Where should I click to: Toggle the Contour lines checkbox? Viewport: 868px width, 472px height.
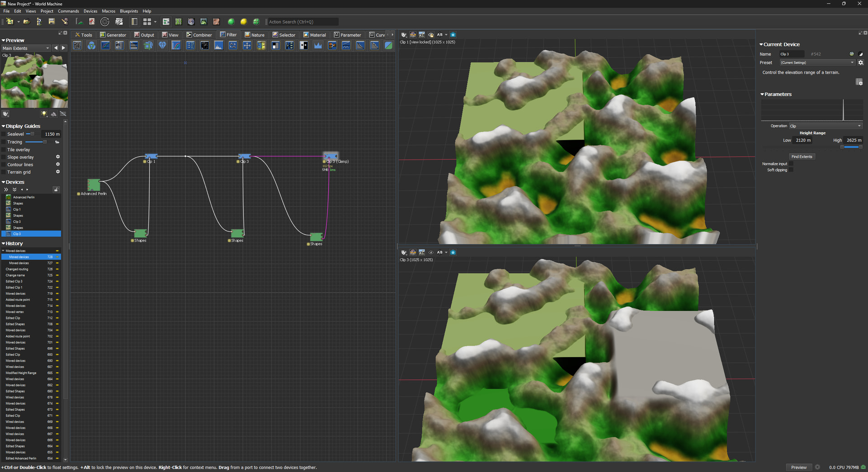pyautogui.click(x=4, y=165)
